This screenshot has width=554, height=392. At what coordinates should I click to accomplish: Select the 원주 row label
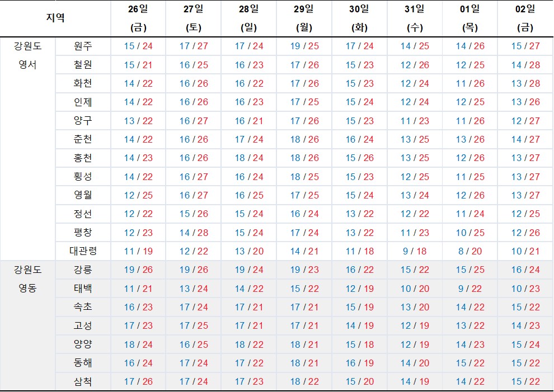83,46
